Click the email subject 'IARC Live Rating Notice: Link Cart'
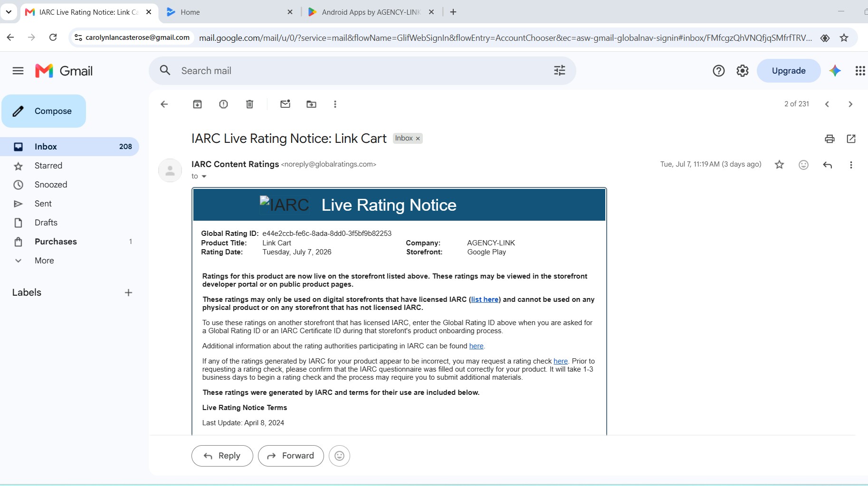The width and height of the screenshot is (868, 486). (x=289, y=139)
